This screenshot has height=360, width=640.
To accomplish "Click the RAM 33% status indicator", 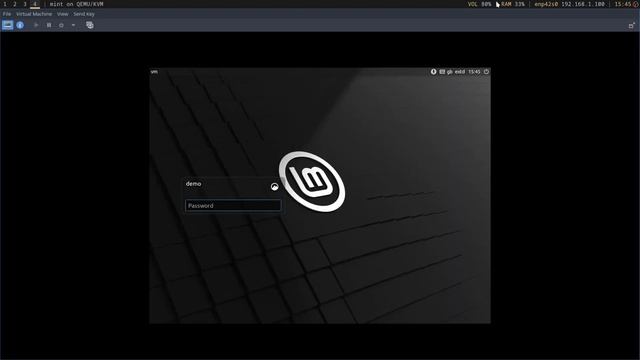I will tap(513, 4).
